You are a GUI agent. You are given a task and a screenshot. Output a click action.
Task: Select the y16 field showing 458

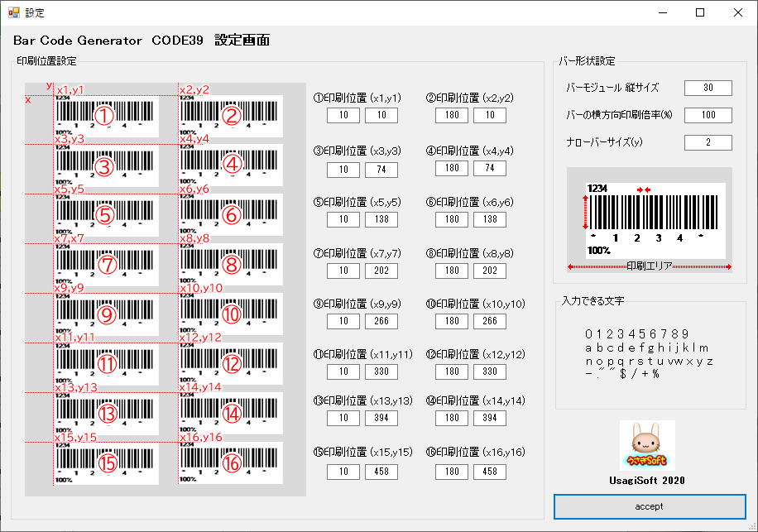(x=490, y=472)
